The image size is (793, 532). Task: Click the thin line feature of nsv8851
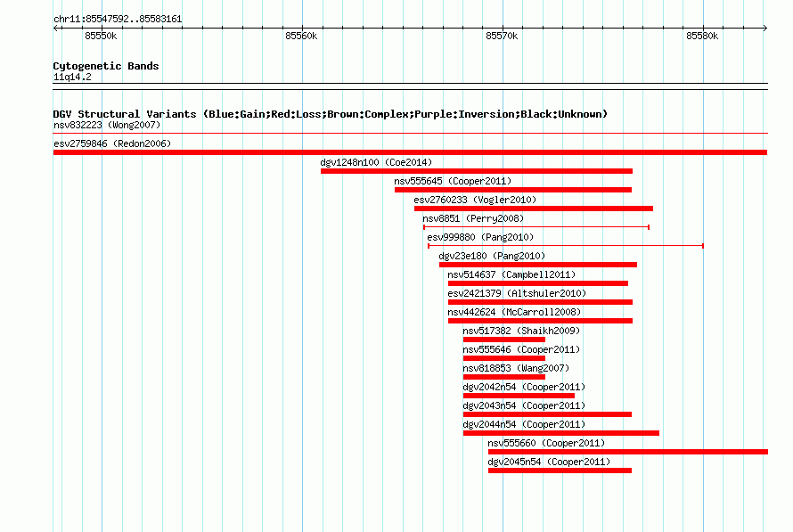pos(536,227)
